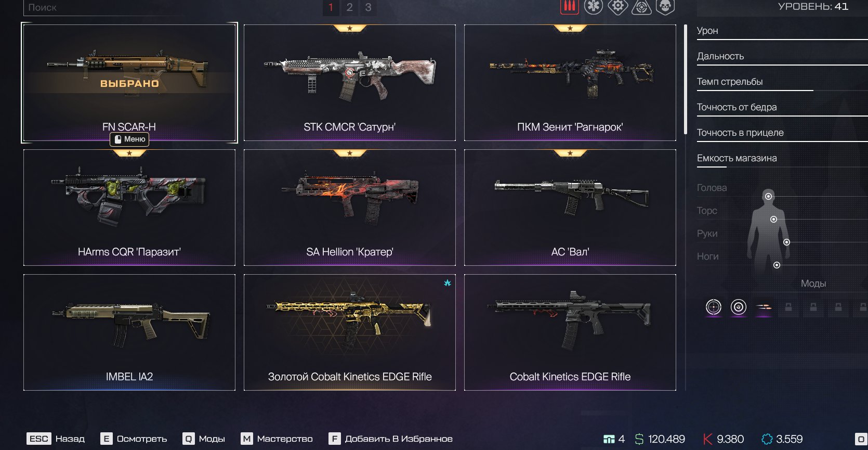Click the first locked mod slot

tap(788, 307)
